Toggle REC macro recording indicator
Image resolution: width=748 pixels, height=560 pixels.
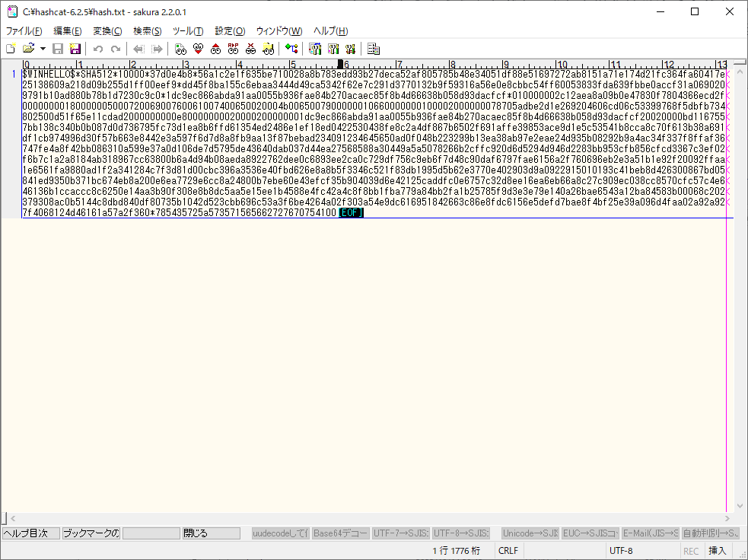coord(691,551)
